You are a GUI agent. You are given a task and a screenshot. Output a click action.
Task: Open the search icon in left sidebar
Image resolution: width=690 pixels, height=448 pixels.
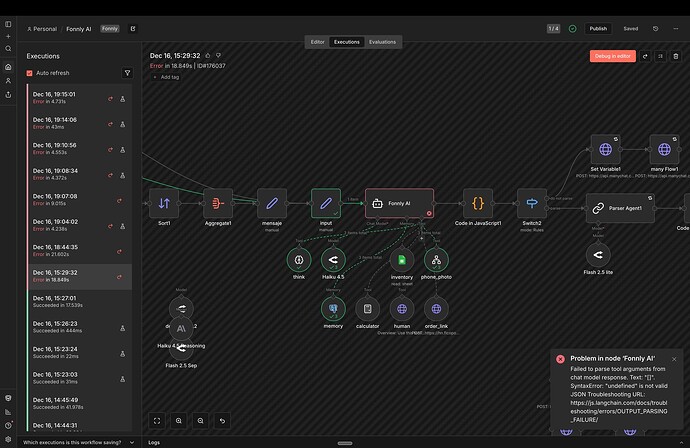click(8, 48)
